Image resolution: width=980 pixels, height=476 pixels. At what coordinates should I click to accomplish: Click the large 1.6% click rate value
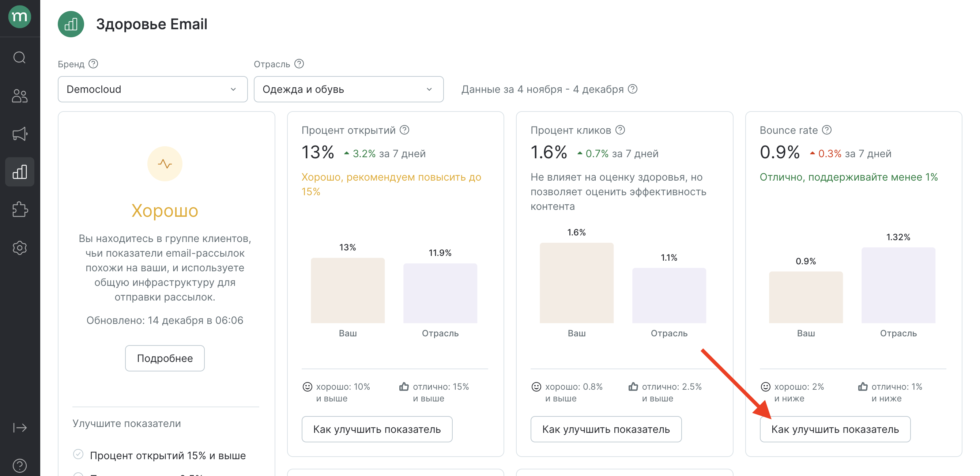pos(549,152)
